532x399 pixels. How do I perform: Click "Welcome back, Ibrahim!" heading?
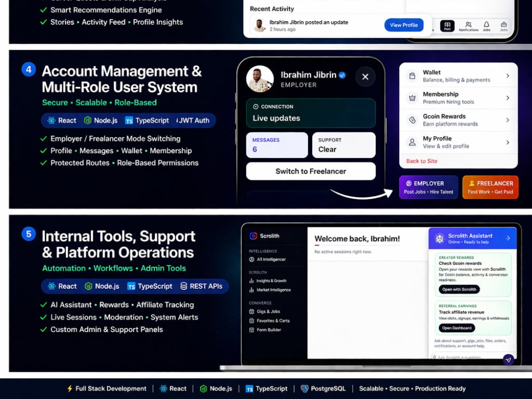(358, 239)
